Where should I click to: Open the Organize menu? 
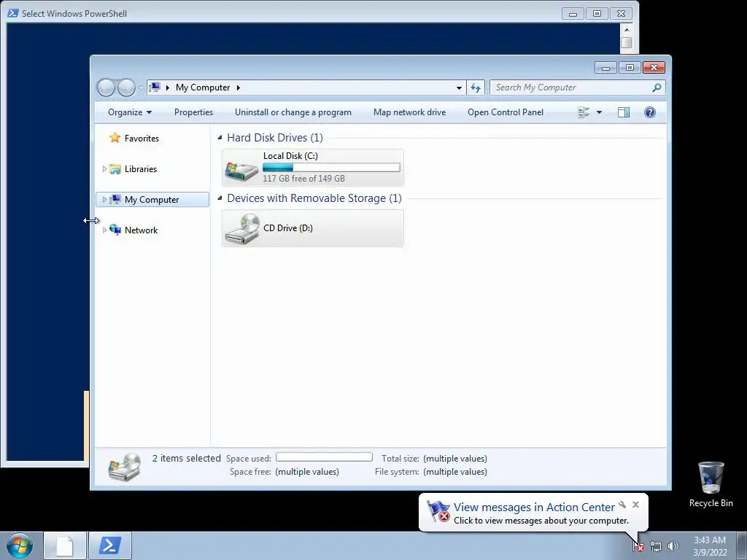130,112
